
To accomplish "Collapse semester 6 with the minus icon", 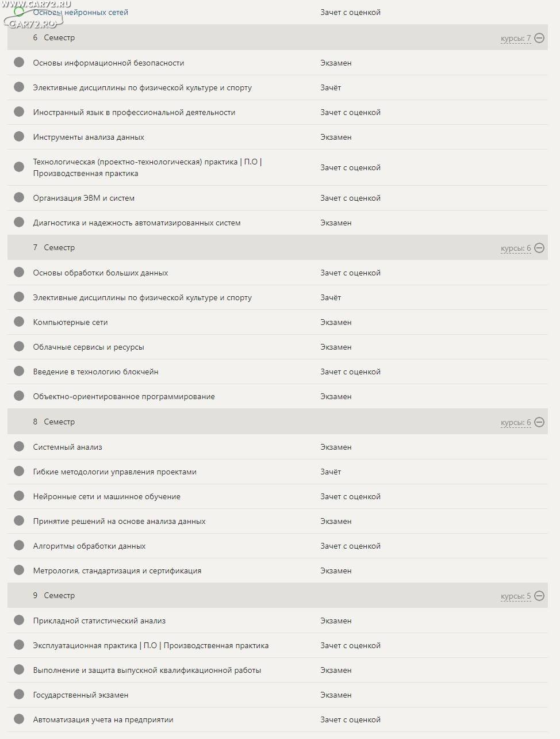I will (539, 38).
